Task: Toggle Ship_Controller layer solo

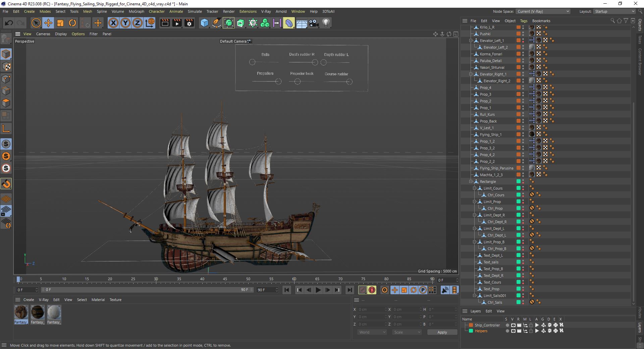Action: coord(507,325)
